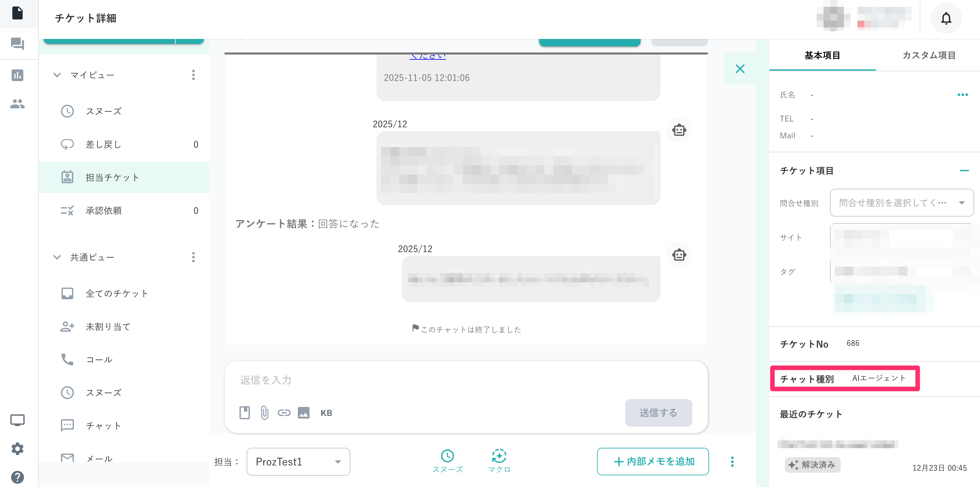Click the insert image icon in reply box
The width and height of the screenshot is (980, 487).
pos(303,413)
